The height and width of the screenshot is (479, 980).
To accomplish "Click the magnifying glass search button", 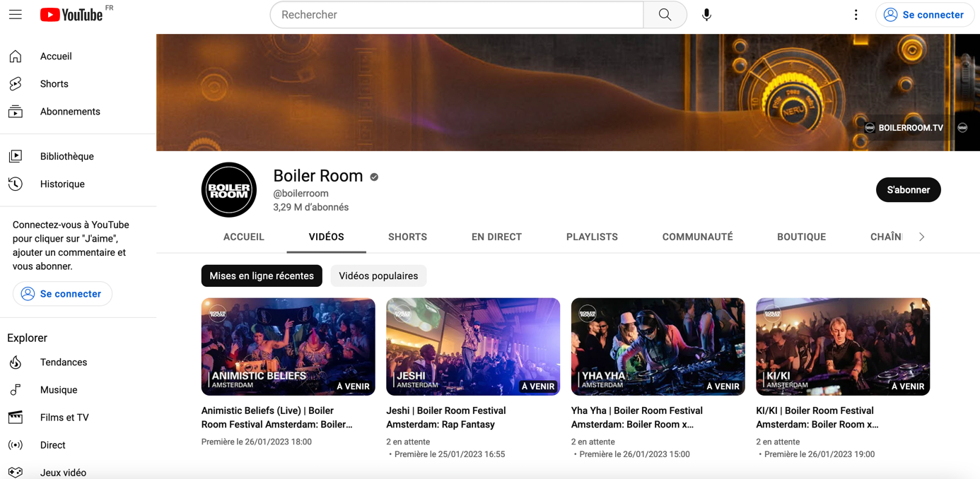I will coord(665,15).
